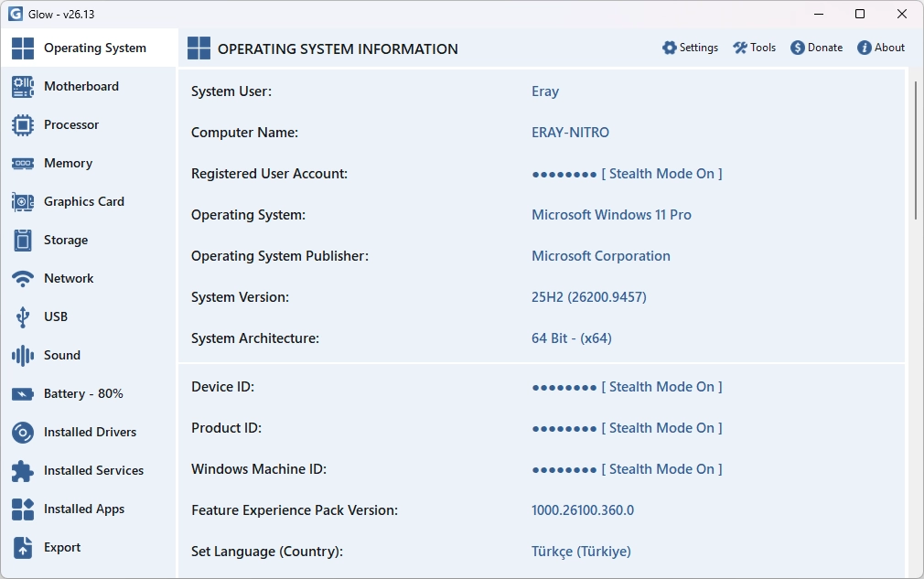
Task: Switch to the Graphics Card tab label
Action: click(84, 201)
